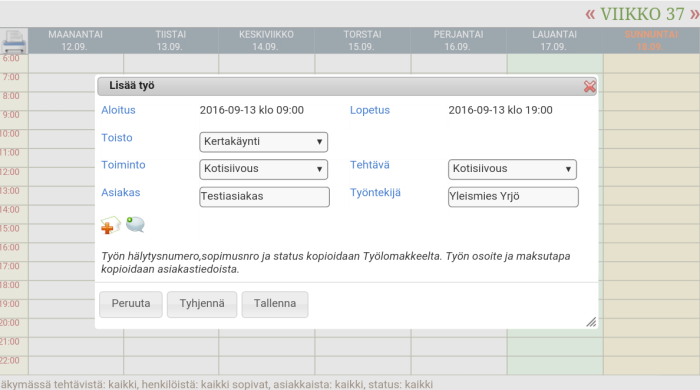Select Maanantai 12.09. column header

pos(75,41)
